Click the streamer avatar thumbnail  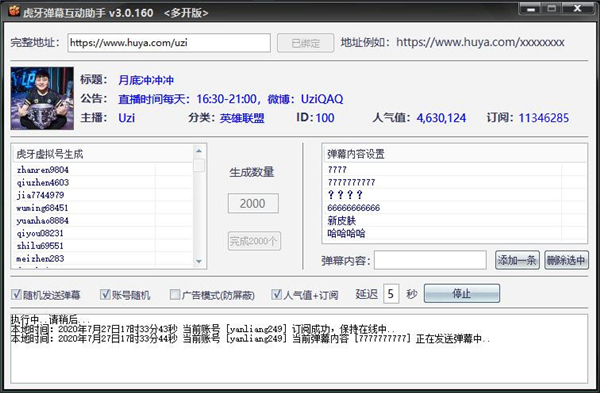[x=42, y=98]
